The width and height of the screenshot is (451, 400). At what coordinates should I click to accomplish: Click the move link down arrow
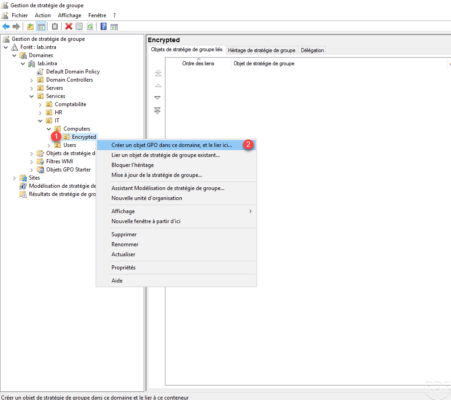[158, 98]
